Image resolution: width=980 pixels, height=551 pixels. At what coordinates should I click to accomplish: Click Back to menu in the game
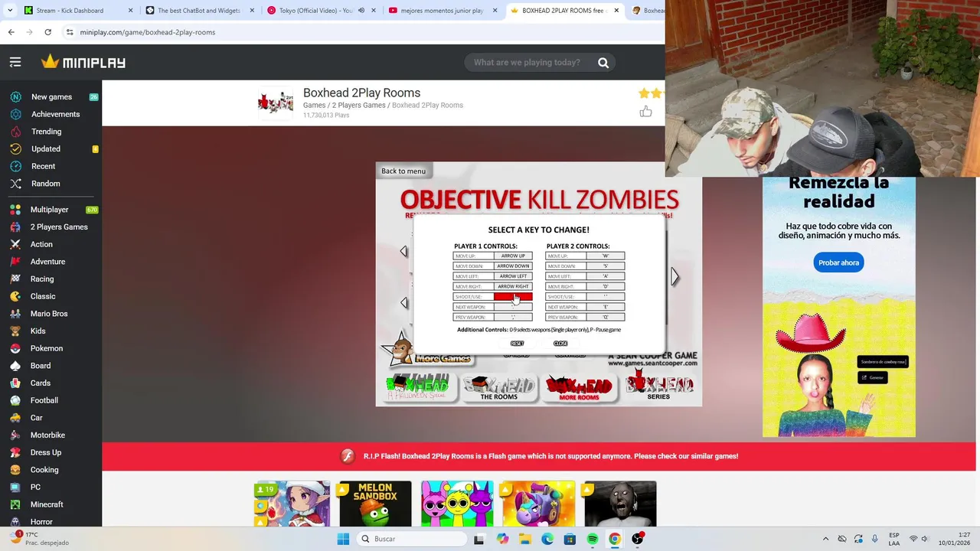pos(403,171)
